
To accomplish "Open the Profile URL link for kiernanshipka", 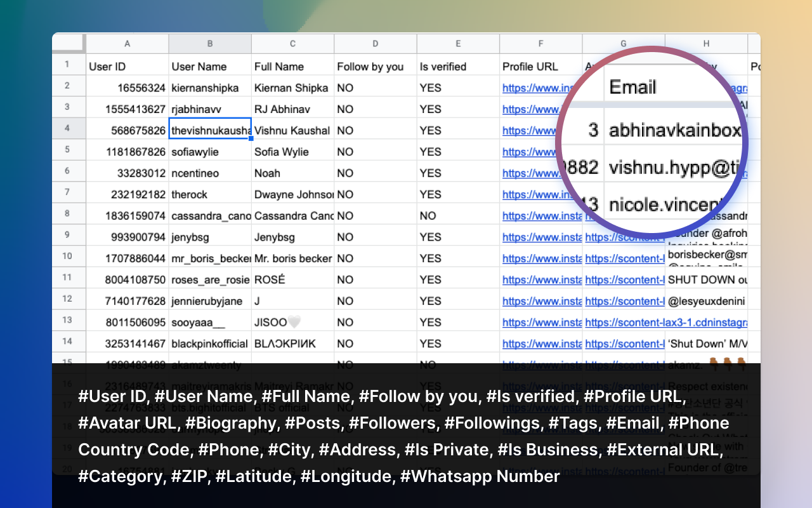I will (x=530, y=87).
